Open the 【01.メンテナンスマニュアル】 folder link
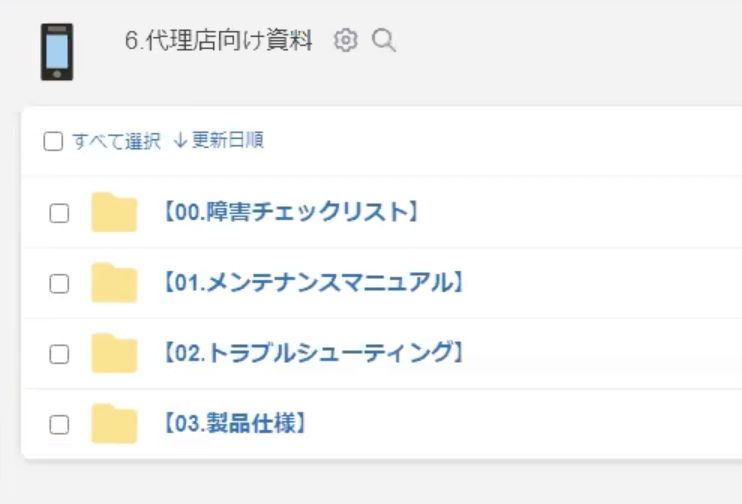The image size is (742, 504). 313,283
